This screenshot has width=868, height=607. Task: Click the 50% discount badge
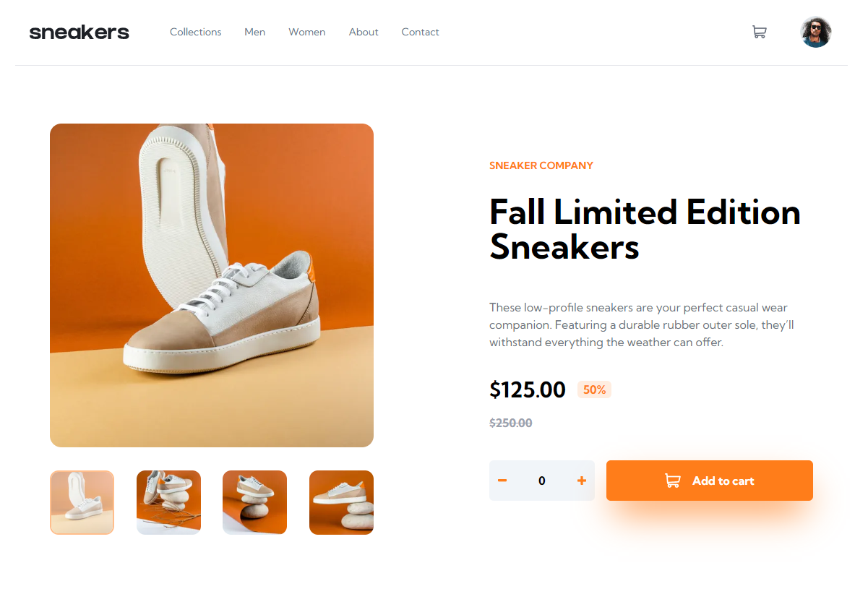click(594, 389)
